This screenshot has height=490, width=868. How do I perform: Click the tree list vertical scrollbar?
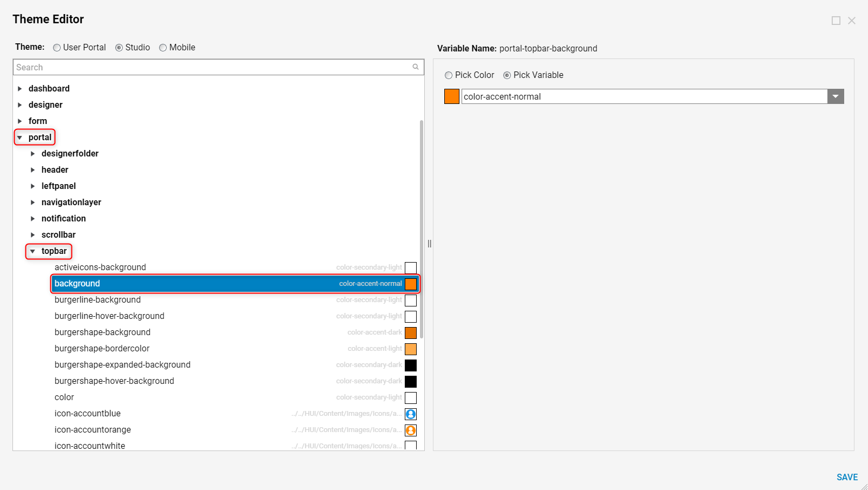(x=422, y=229)
